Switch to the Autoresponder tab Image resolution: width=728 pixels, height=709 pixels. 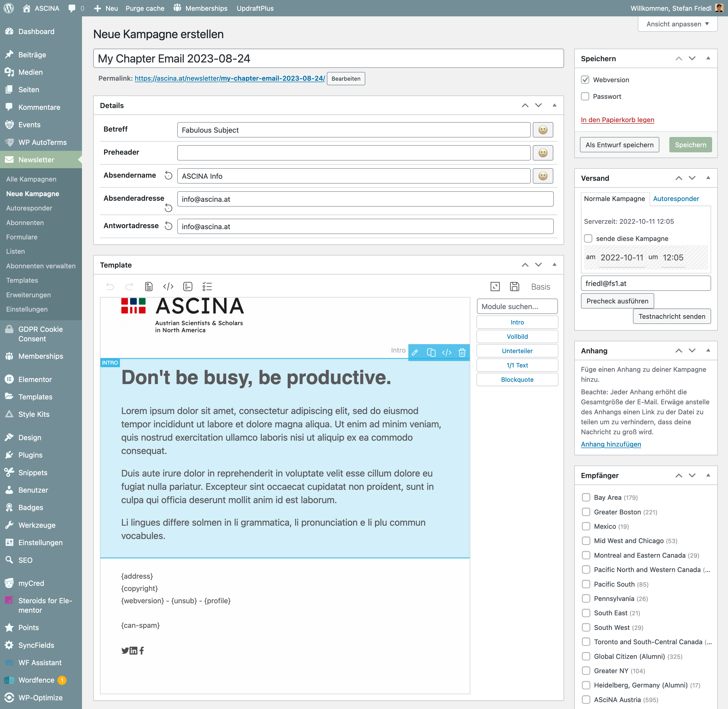pos(676,198)
